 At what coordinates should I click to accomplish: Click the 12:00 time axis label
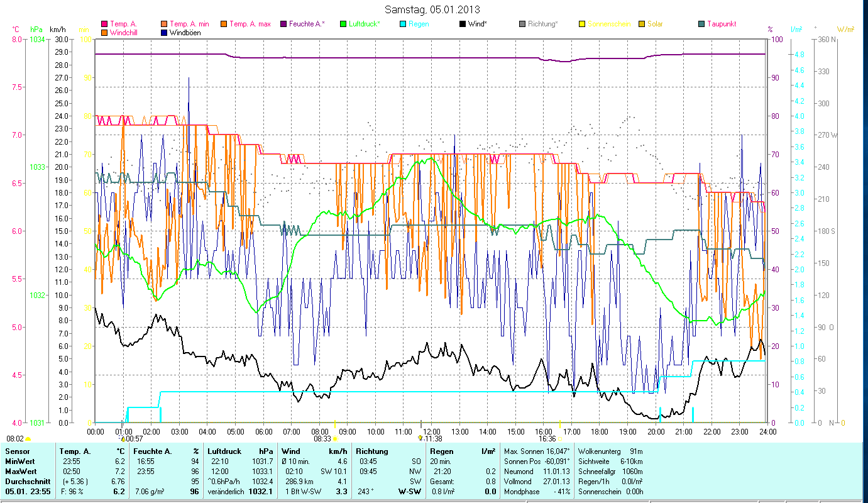(431, 431)
